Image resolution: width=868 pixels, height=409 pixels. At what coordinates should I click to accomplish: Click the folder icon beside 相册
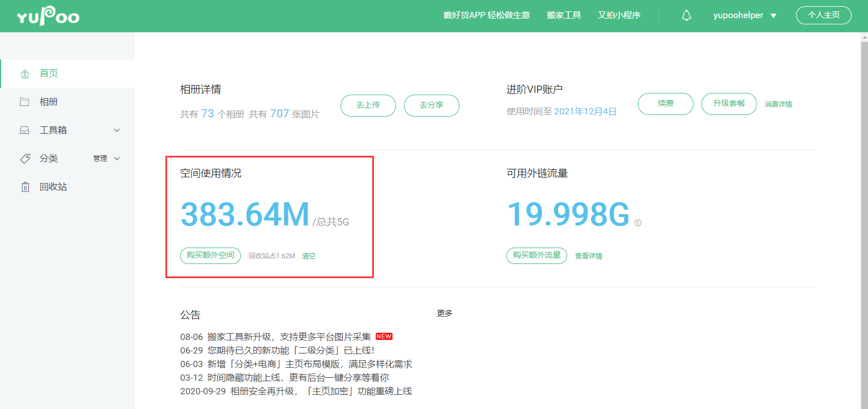click(25, 102)
